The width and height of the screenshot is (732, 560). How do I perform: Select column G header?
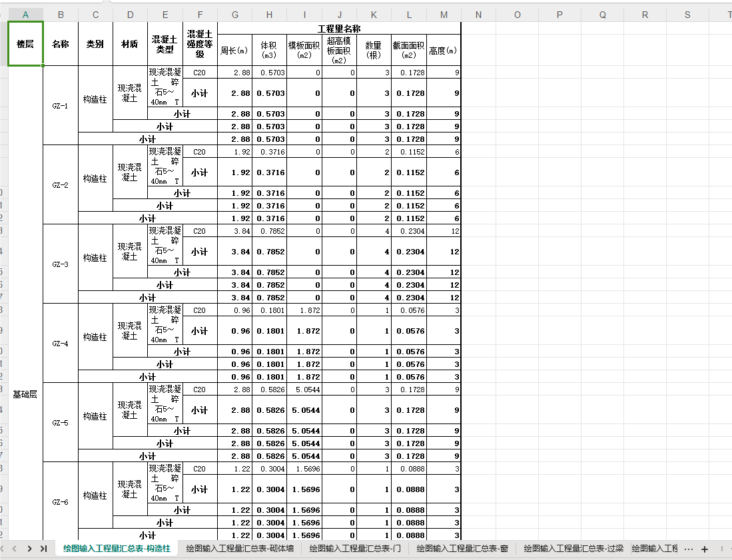pos(235,15)
